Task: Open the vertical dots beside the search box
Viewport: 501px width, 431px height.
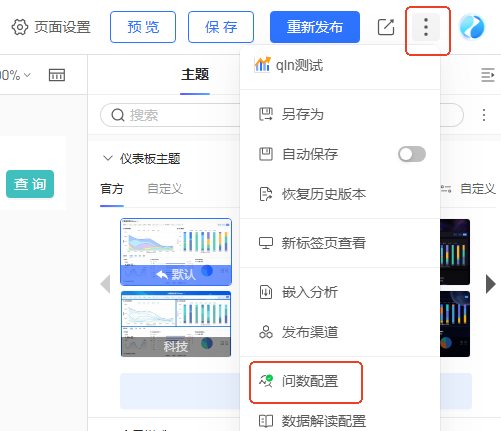Action: 484,115
